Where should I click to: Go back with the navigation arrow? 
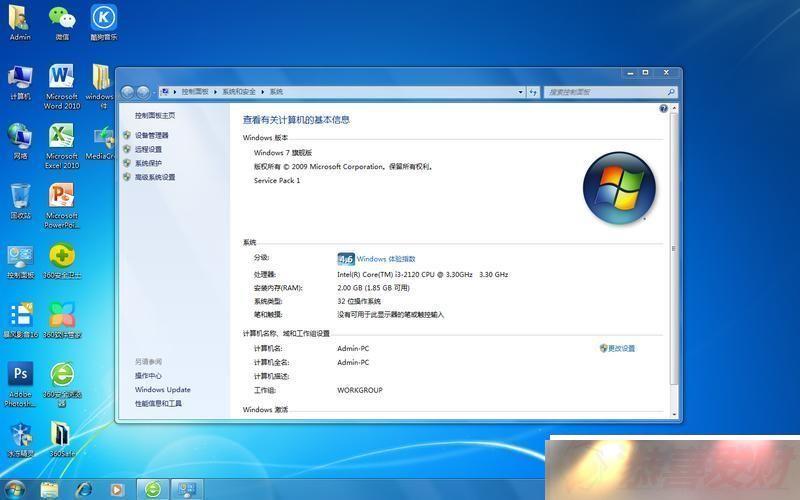coord(128,92)
